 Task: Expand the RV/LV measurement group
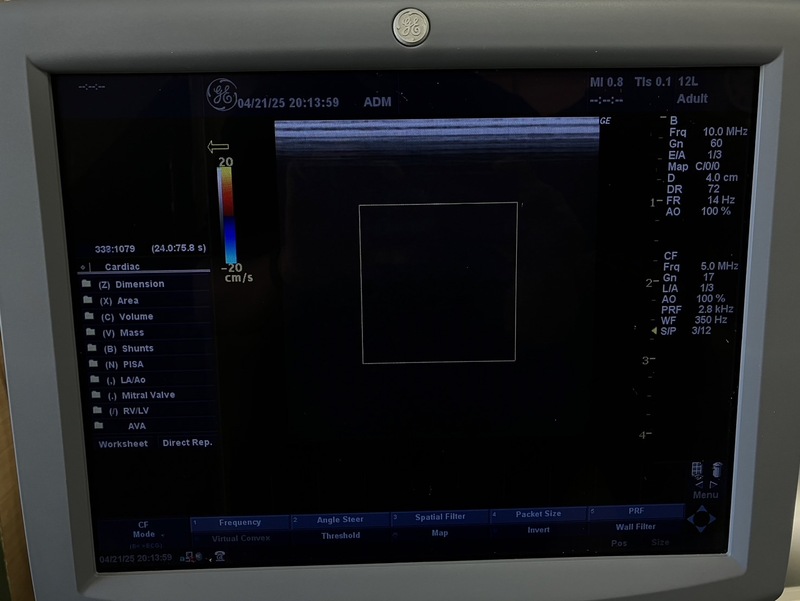136,411
